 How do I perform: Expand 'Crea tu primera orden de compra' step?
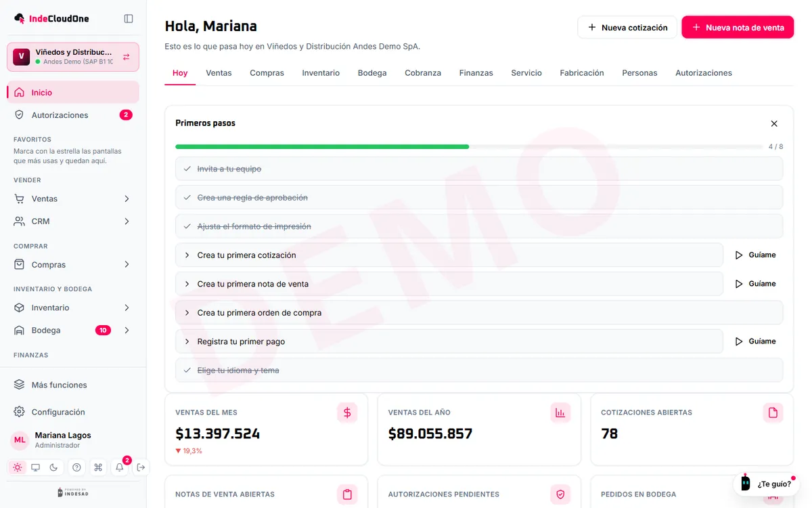(x=479, y=313)
